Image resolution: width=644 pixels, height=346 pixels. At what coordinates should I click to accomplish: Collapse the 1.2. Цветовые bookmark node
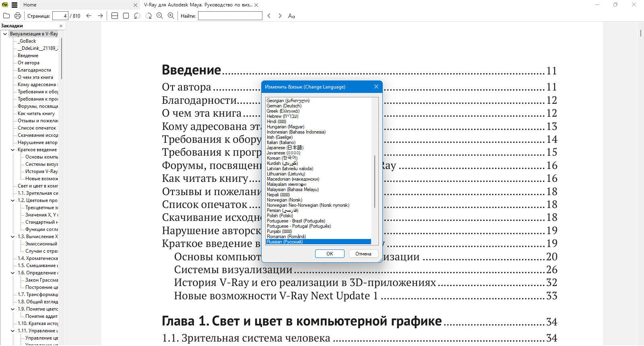pyautogui.click(x=13, y=200)
